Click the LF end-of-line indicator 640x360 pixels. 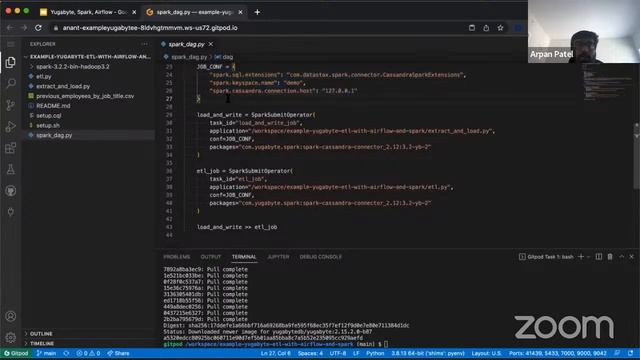click(x=356, y=353)
